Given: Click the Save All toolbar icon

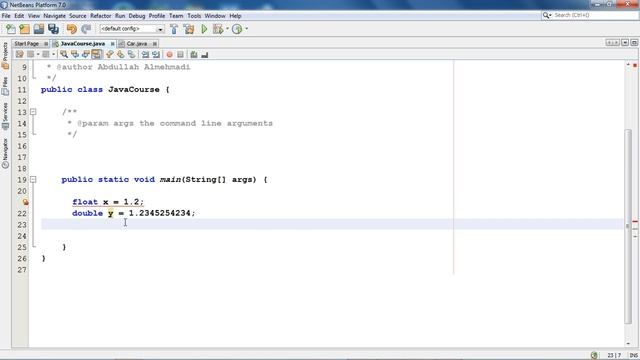Looking at the screenshot, I should point(53,29).
